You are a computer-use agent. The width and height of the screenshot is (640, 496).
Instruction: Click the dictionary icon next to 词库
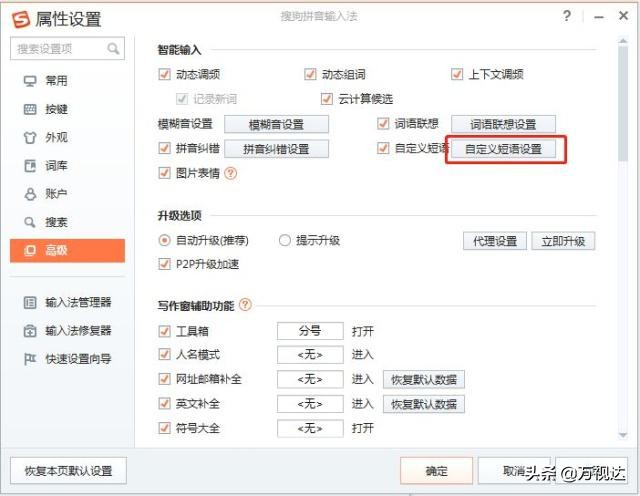coord(30,166)
